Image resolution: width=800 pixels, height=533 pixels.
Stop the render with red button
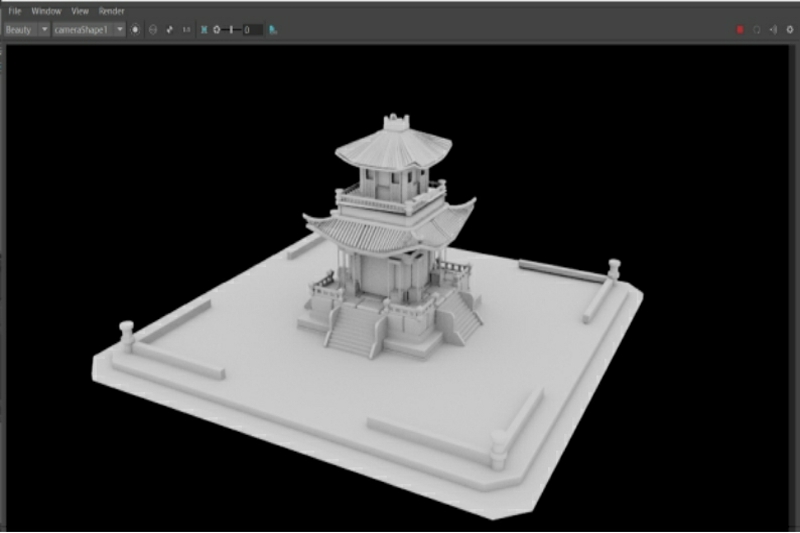click(740, 30)
